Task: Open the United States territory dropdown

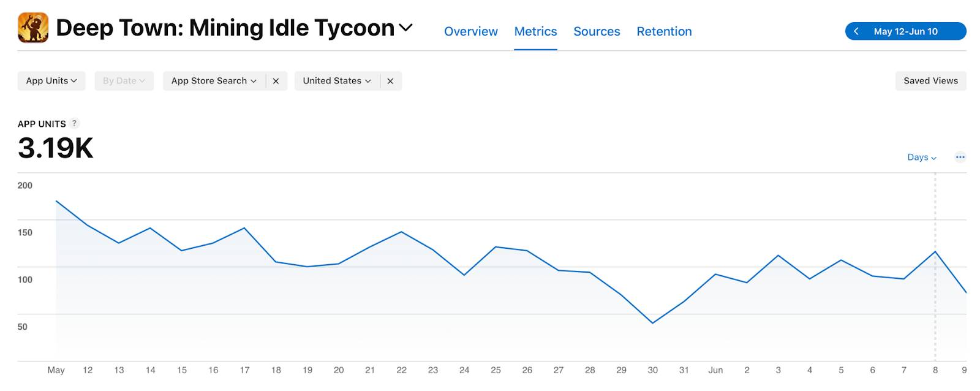Action: pyautogui.click(x=337, y=81)
